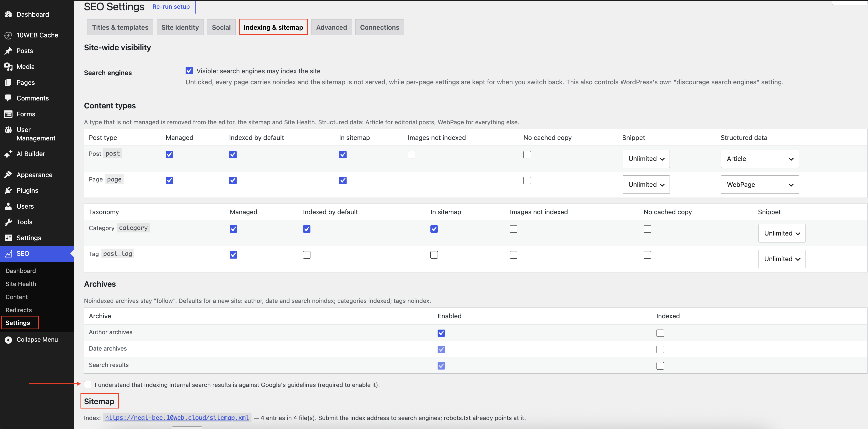
Task: Click the 10WEB Cache icon
Action: pyautogui.click(x=8, y=35)
